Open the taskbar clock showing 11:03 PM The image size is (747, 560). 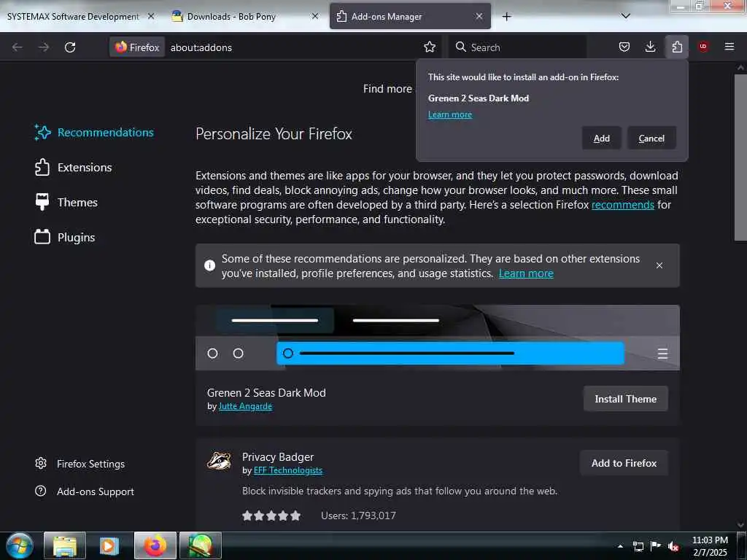pyautogui.click(x=710, y=546)
